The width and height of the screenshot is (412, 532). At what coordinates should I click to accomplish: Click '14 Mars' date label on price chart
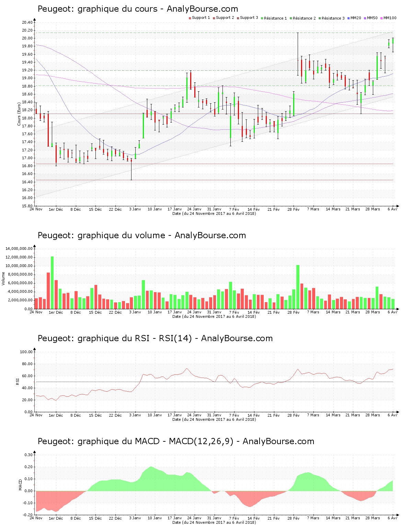click(333, 209)
